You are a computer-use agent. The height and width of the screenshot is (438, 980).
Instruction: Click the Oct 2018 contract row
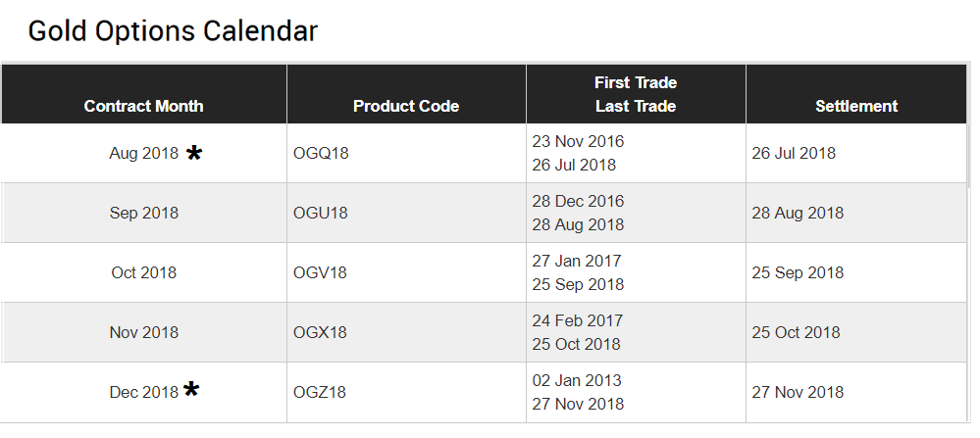tap(144, 272)
